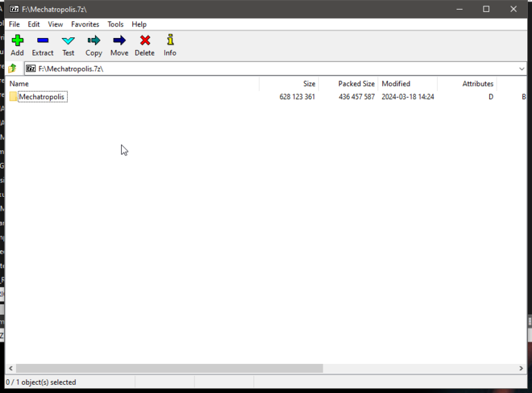Sort by the Modified column header
Image resolution: width=532 pixels, height=393 pixels.
point(408,84)
